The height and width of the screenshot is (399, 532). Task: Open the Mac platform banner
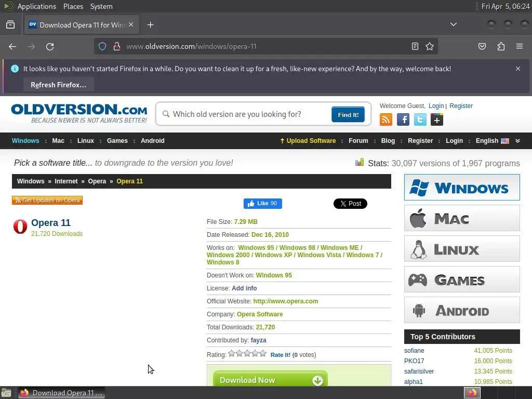click(x=462, y=218)
